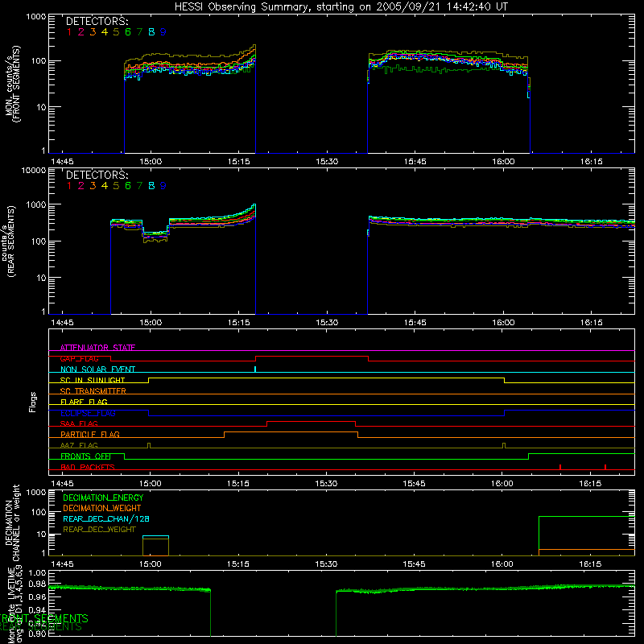Click the MON. counts/s (FRONT SEGMENTS) axis label
644x644 pixels.
click(x=12, y=85)
